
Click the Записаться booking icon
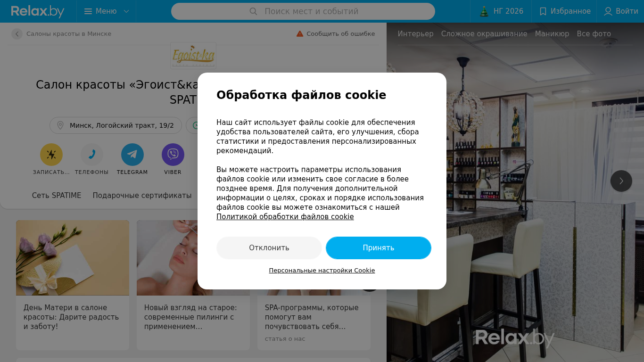[51, 155]
